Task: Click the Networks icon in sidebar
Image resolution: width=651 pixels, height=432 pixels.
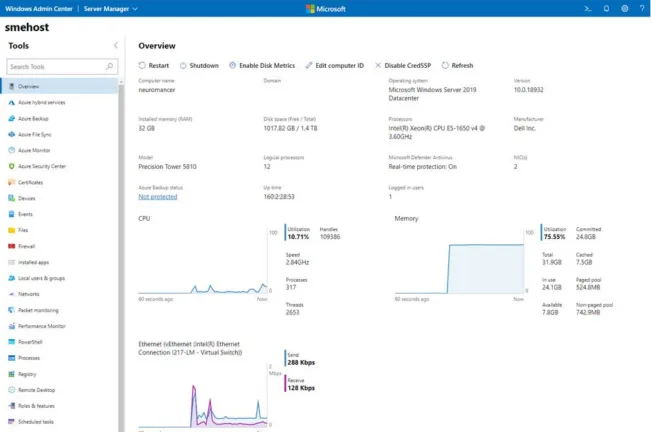Action: (11, 294)
